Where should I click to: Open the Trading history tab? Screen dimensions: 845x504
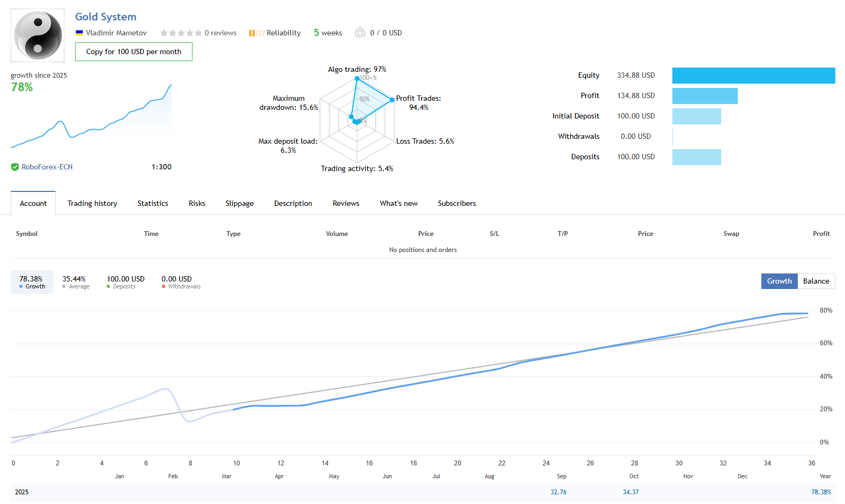92,203
